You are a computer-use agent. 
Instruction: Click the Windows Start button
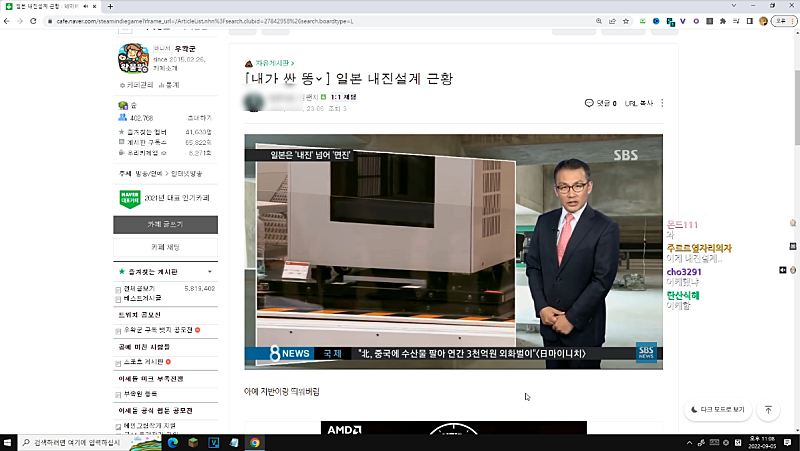click(x=9, y=442)
